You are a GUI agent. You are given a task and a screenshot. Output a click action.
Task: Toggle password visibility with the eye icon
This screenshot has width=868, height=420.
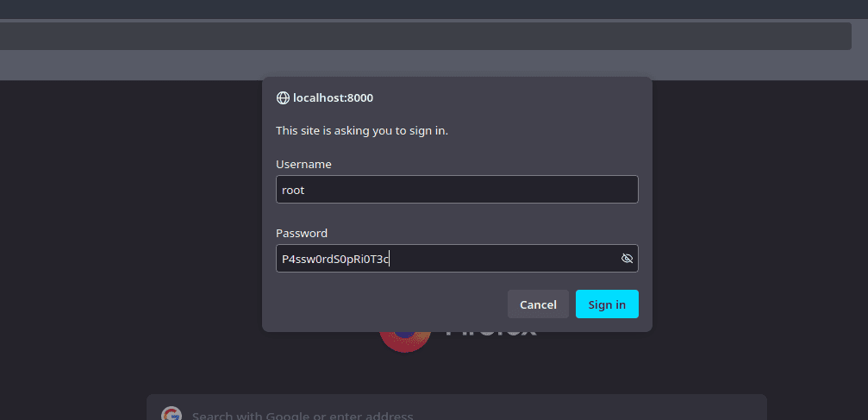coord(627,259)
